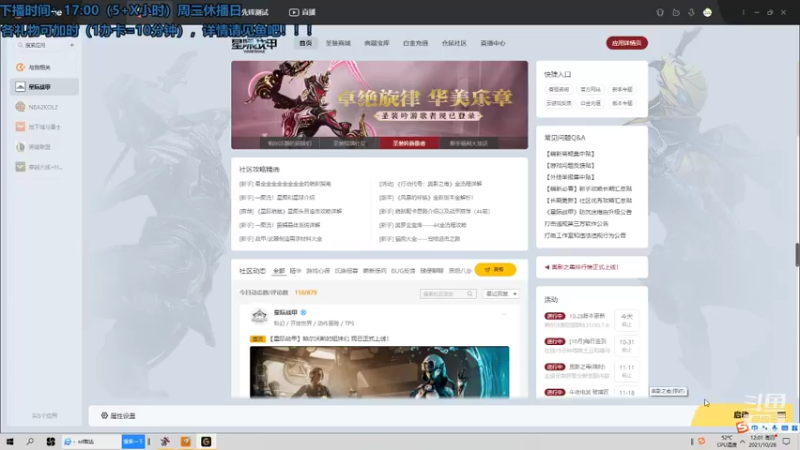Open 属性设置 gear at the bottom bar
Viewport: 800px width, 450px height.
[118, 416]
